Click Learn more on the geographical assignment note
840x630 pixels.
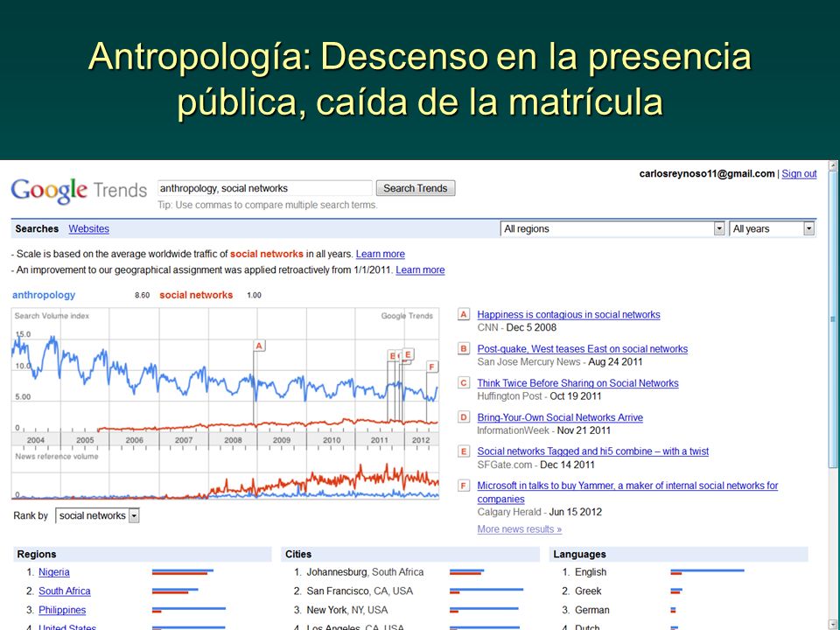(x=420, y=270)
